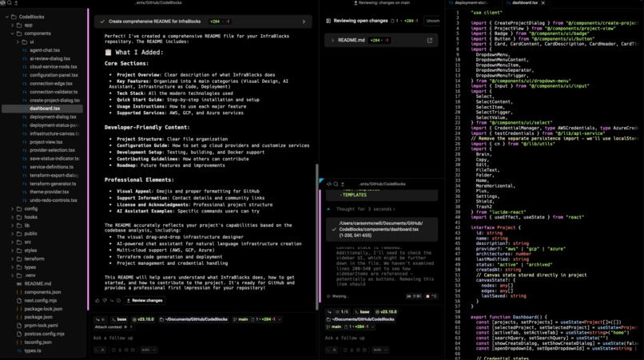Viewport: 644px width, 360px height.
Task: Open the auto model dropdown in main prompt
Action: coord(149,350)
